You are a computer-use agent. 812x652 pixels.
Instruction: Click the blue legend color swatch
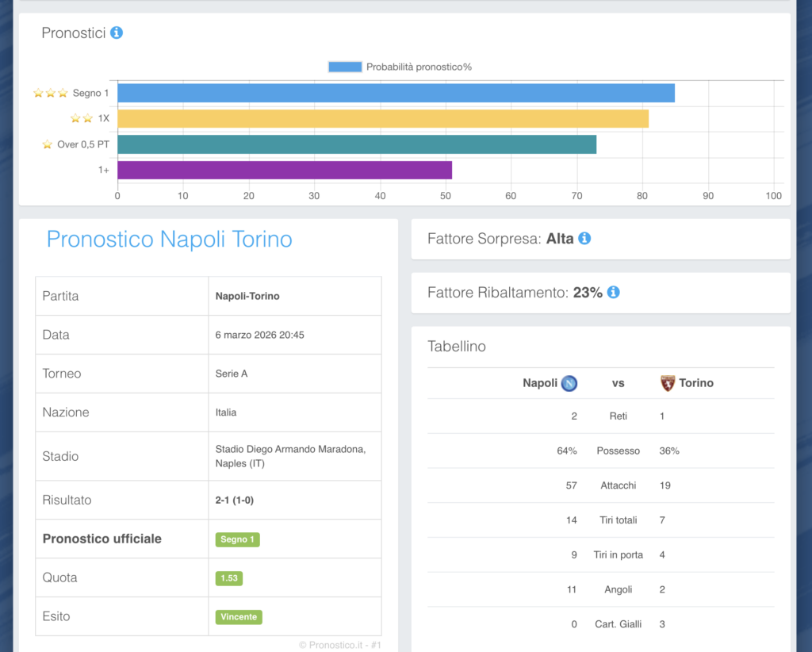point(345,67)
